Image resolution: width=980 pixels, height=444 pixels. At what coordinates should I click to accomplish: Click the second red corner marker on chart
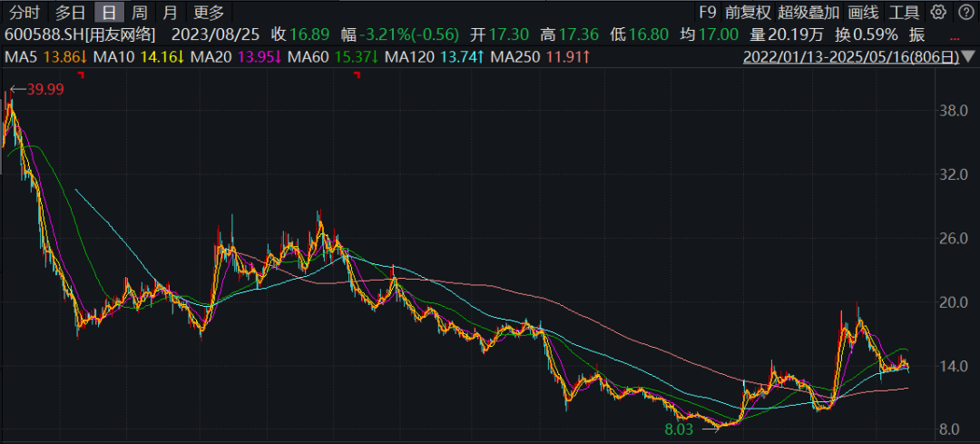click(x=357, y=75)
